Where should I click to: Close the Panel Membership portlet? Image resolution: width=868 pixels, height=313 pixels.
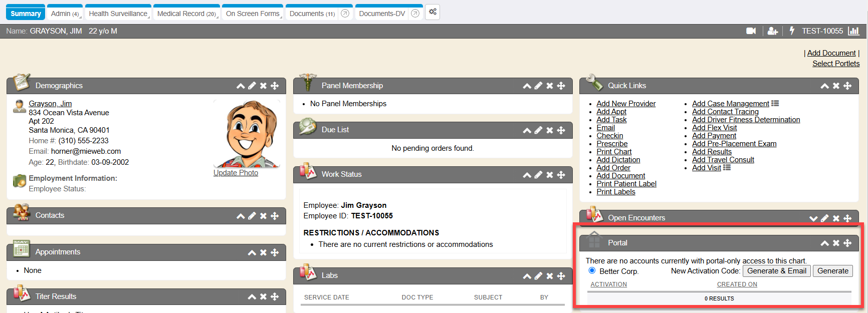pyautogui.click(x=550, y=86)
